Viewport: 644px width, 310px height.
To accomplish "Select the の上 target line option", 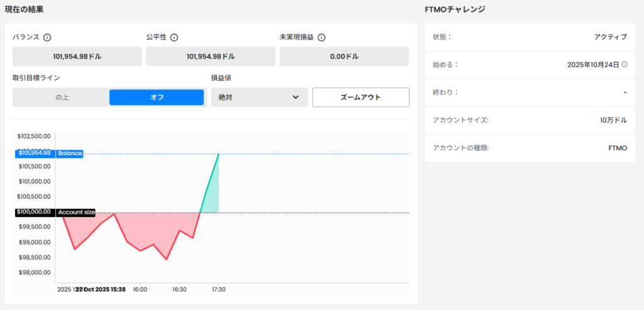I will (62, 97).
